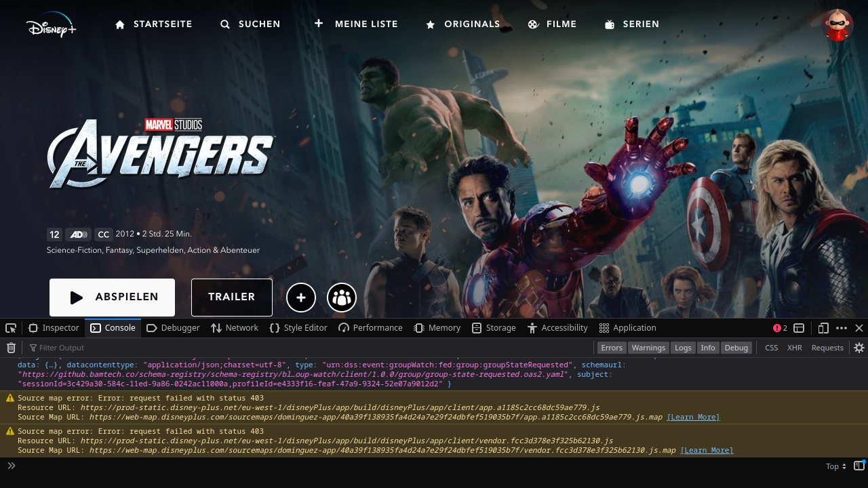Open the Performance tab

point(370,328)
